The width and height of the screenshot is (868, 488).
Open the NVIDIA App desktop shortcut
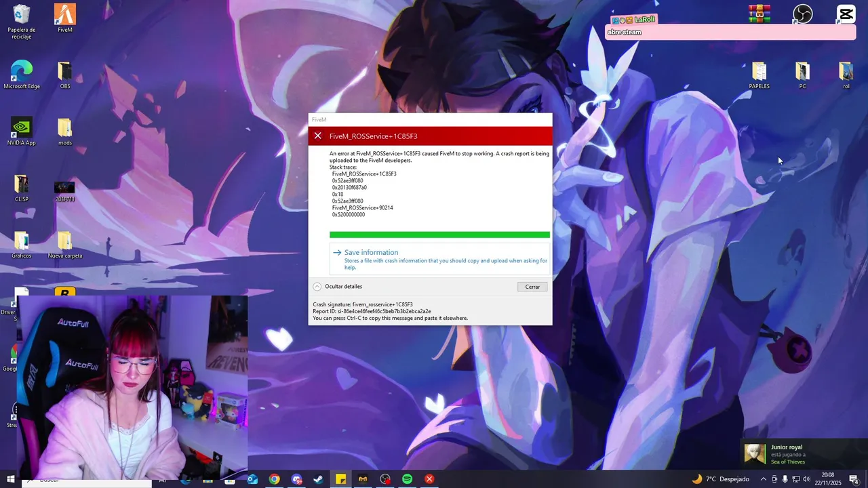point(21,131)
